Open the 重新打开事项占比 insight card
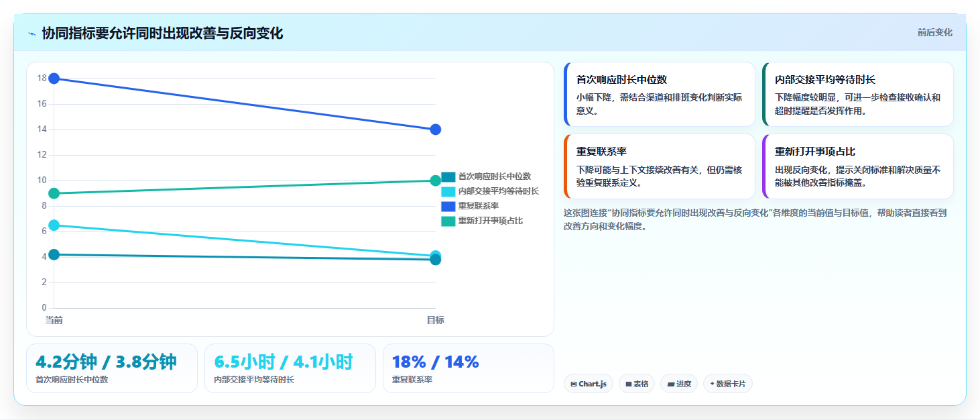The height and width of the screenshot is (420, 980). [858, 166]
